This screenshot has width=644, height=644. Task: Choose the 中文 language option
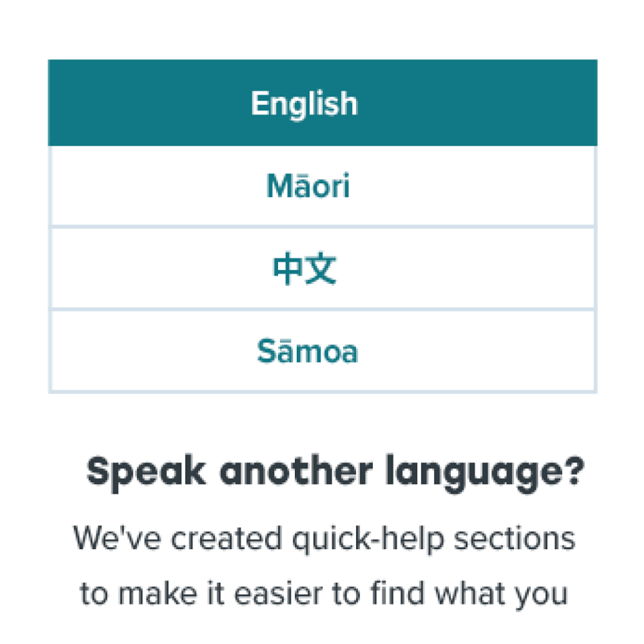click(x=323, y=268)
